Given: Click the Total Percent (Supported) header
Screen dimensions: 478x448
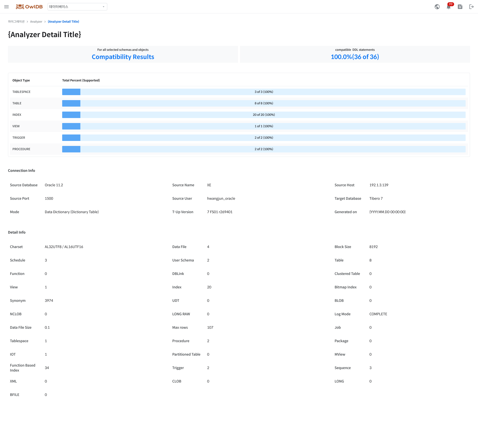Looking at the screenshot, I should (81, 80).
